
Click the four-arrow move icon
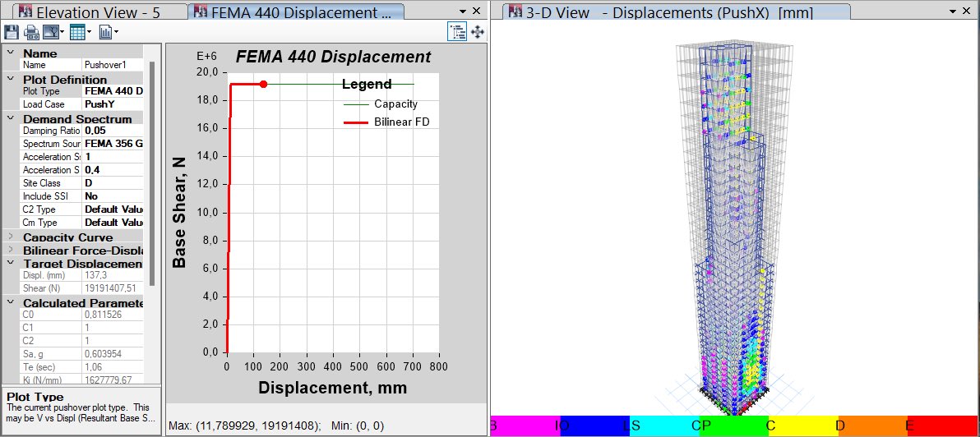pyautogui.click(x=477, y=32)
